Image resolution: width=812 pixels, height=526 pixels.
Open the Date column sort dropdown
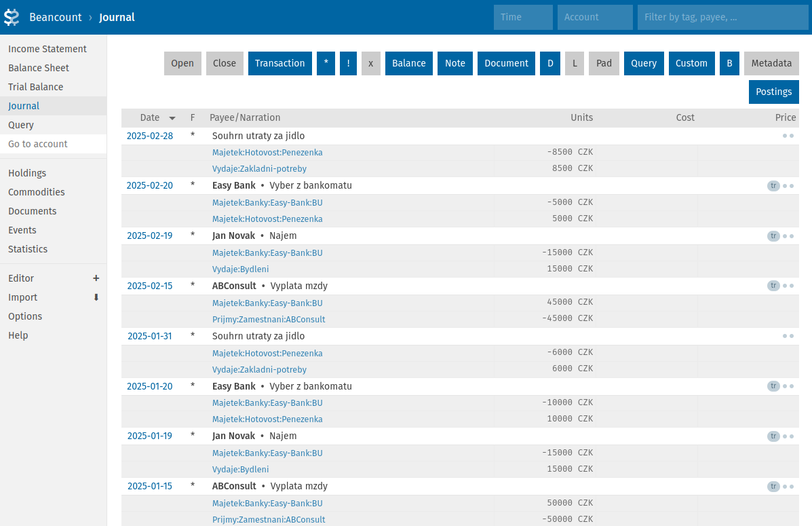(x=172, y=117)
